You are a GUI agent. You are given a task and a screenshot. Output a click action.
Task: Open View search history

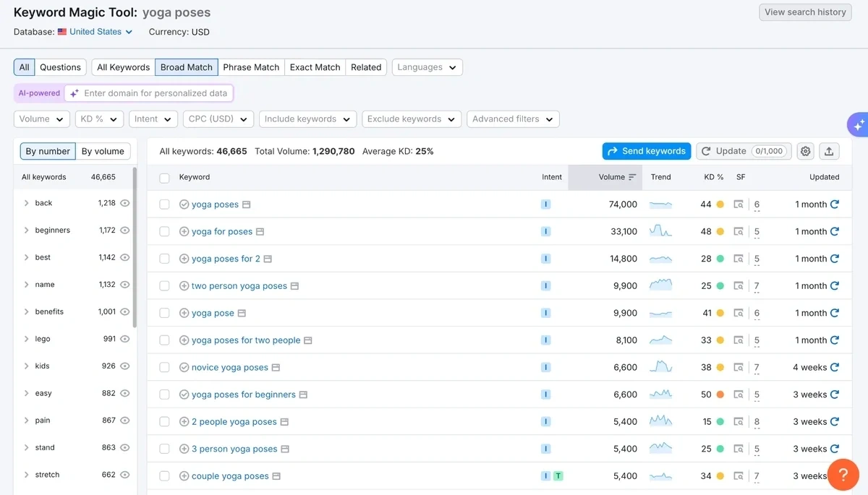[x=805, y=12]
